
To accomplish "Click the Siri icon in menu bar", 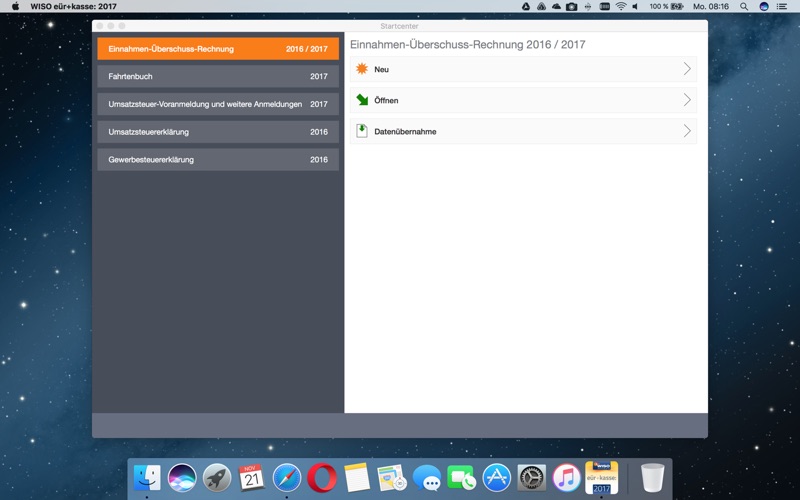I will point(764,7).
